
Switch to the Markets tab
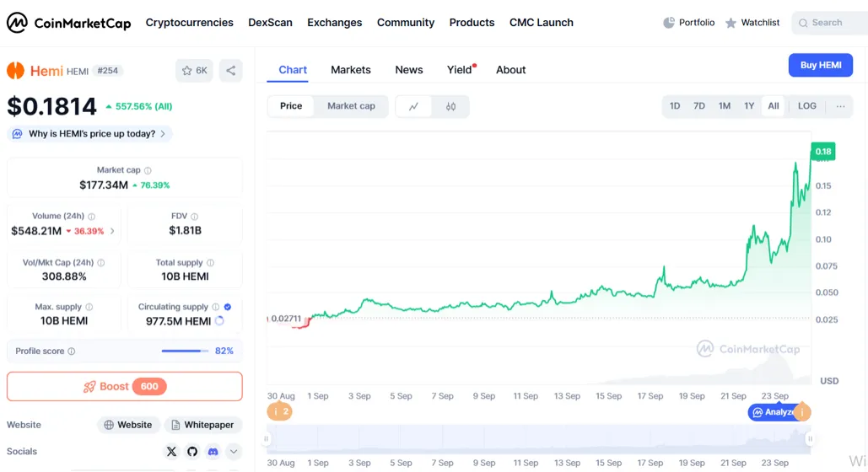[x=350, y=70]
